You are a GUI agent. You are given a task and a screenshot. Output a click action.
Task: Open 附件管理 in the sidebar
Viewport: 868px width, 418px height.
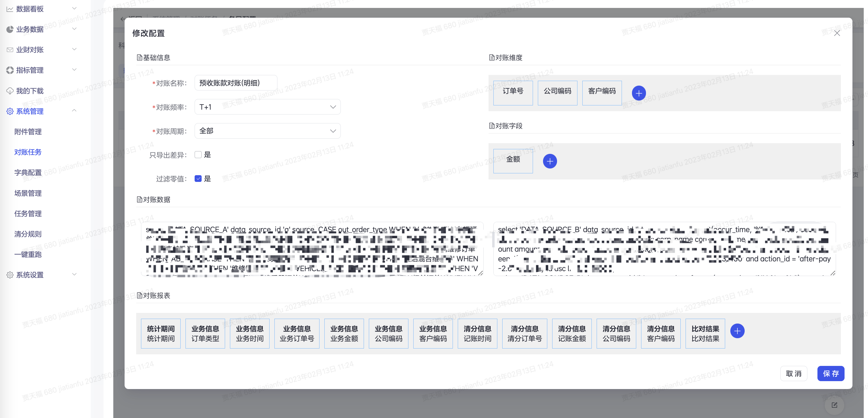tap(28, 132)
